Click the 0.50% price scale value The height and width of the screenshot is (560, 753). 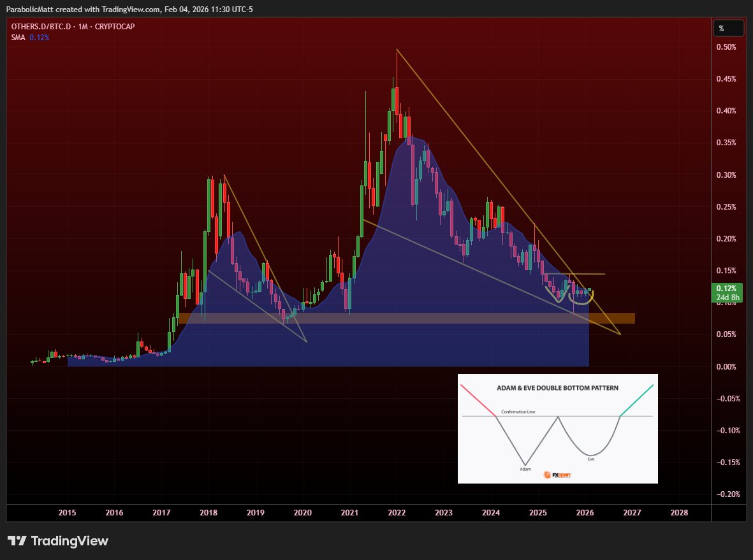click(x=726, y=47)
